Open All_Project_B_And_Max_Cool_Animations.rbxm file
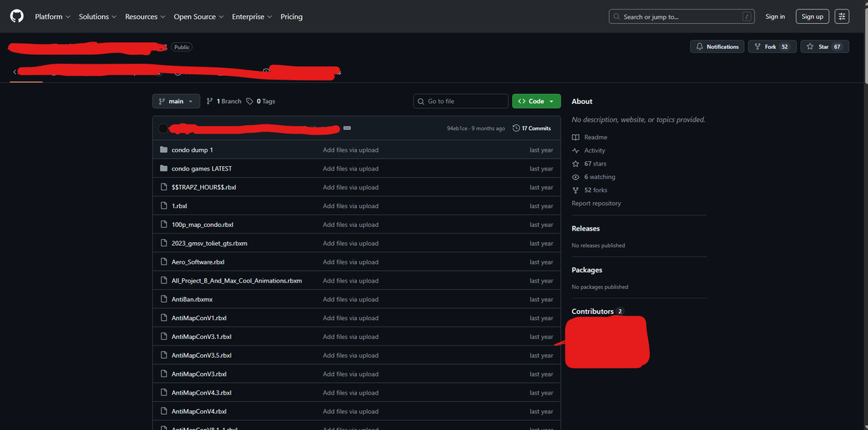Screen dimensions: 868x430 237,281
